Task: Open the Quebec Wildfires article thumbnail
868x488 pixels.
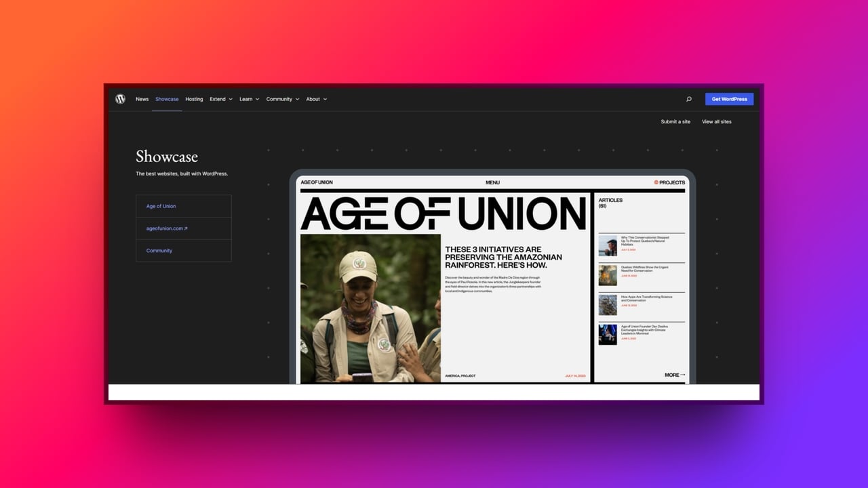Action: click(608, 275)
